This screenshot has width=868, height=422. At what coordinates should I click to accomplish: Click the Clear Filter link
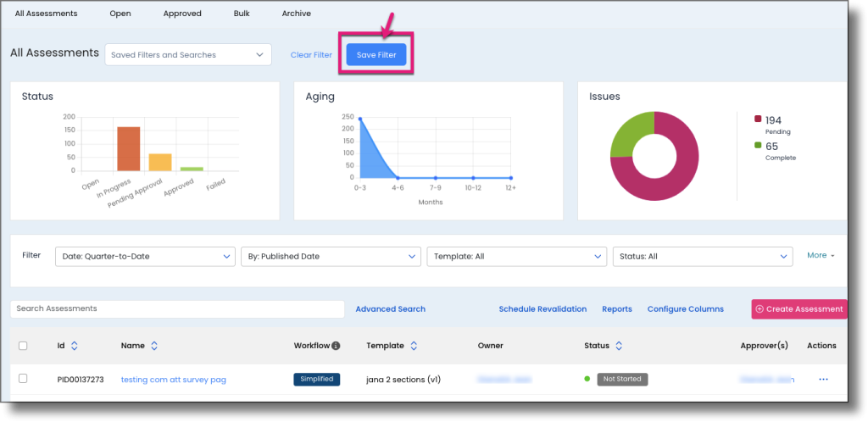tap(311, 55)
